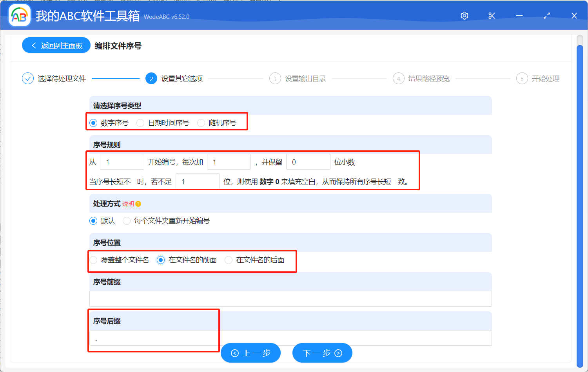
Task: Click inside the 序号前缀 input field
Action: pos(290,299)
